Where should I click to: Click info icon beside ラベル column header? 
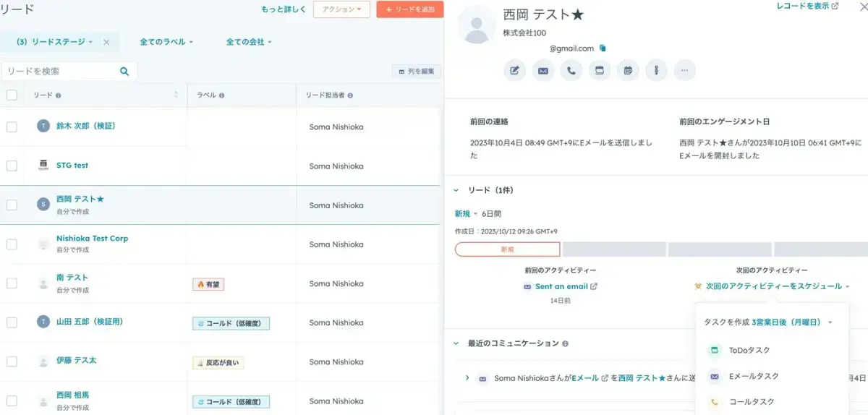[x=221, y=95]
